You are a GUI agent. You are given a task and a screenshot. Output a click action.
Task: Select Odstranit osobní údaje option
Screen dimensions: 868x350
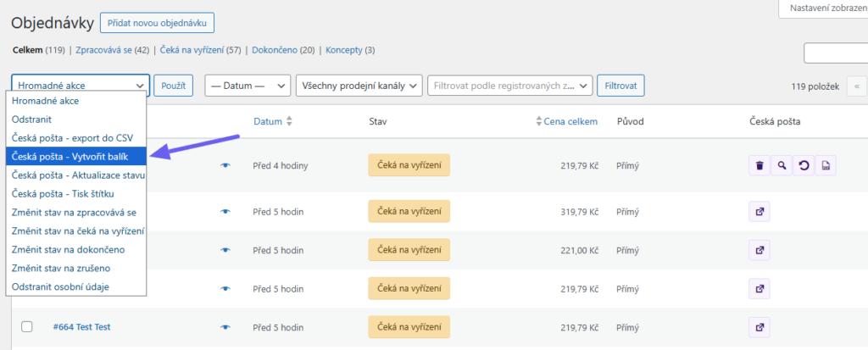pos(76,287)
